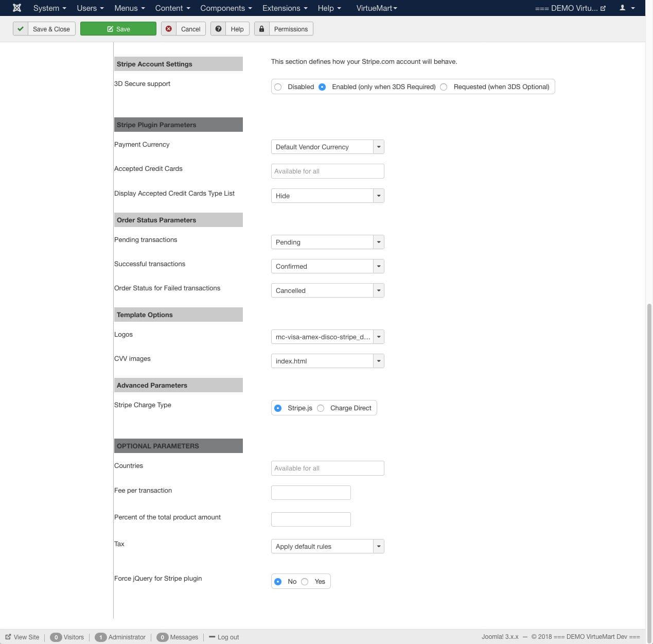Open the Content menu
The width and height of the screenshot is (653, 644).
pyautogui.click(x=172, y=8)
